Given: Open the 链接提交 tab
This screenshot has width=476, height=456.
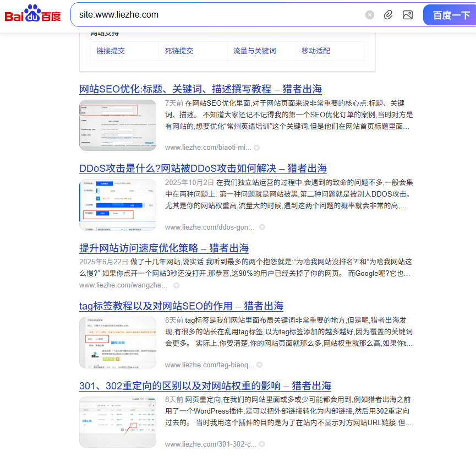Looking at the screenshot, I should point(111,51).
